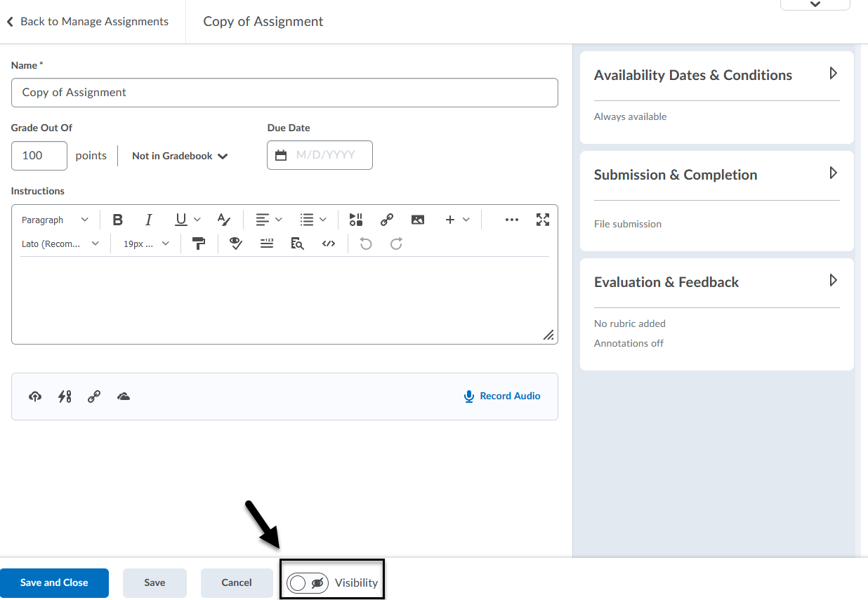Redo the last editor change
Image resolution: width=868 pixels, height=600 pixels.
[397, 244]
